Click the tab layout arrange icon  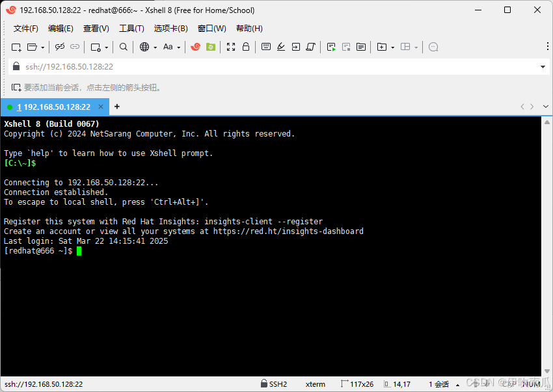(x=405, y=47)
